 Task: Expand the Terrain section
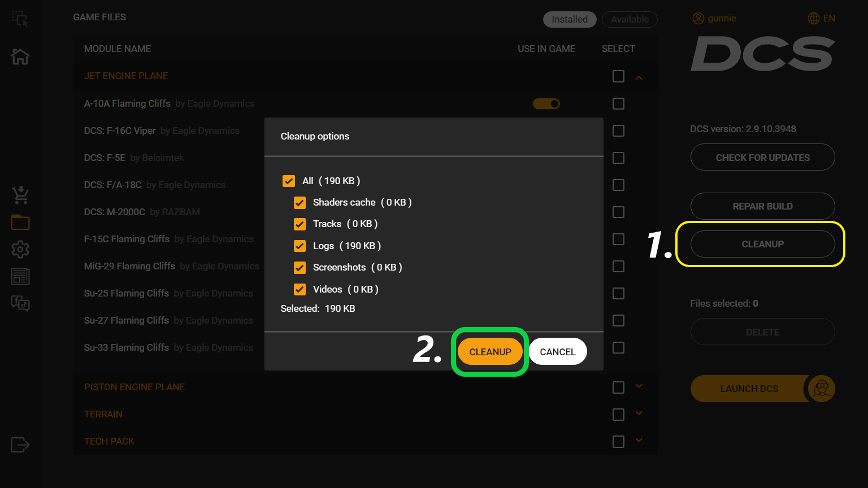point(639,413)
